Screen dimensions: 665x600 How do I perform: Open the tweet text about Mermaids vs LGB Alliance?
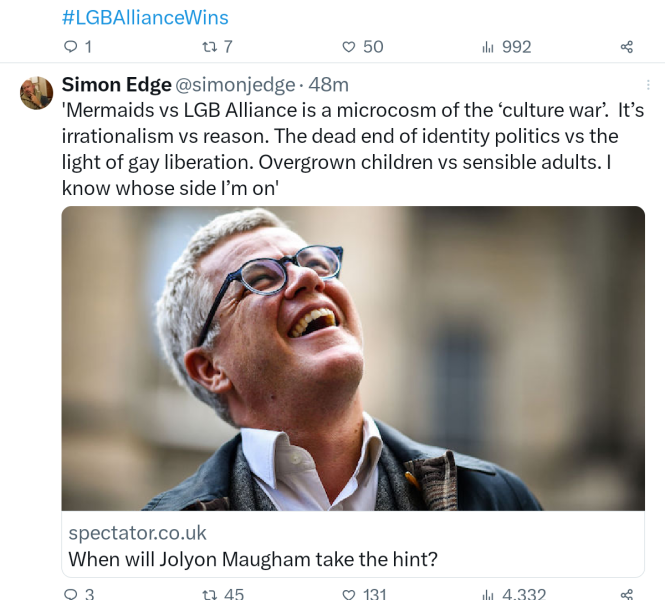pyautogui.click(x=353, y=149)
